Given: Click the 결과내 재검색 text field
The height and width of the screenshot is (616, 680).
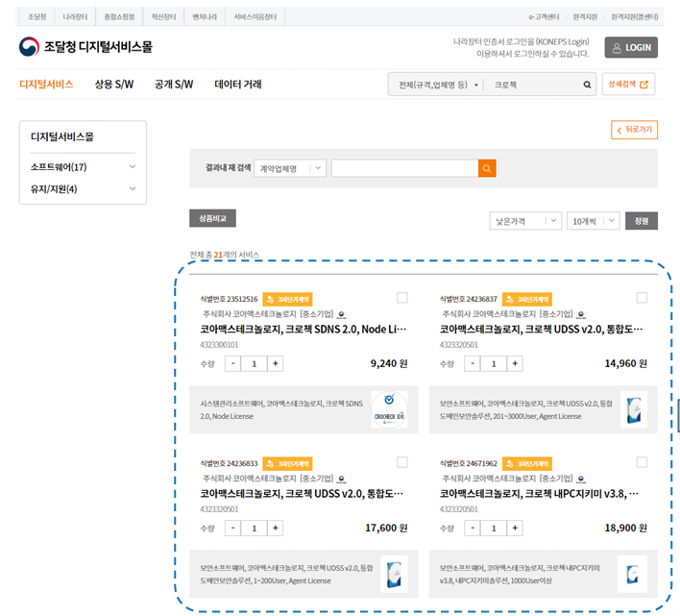Looking at the screenshot, I should pos(404,168).
